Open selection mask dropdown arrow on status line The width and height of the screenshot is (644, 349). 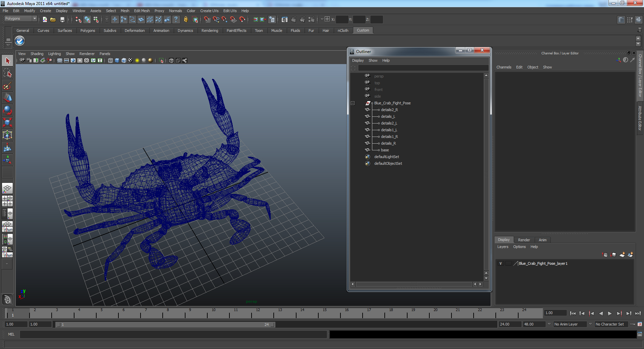pos(107,19)
